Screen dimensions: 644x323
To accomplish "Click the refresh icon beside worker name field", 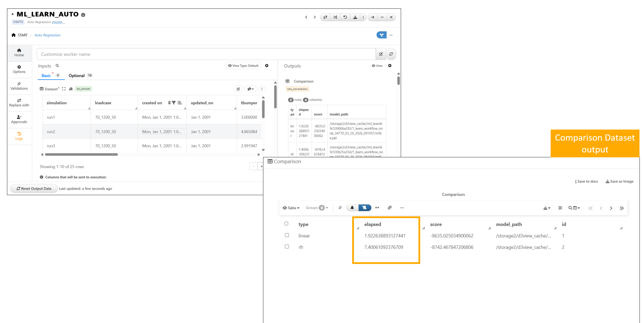I will click(x=391, y=54).
